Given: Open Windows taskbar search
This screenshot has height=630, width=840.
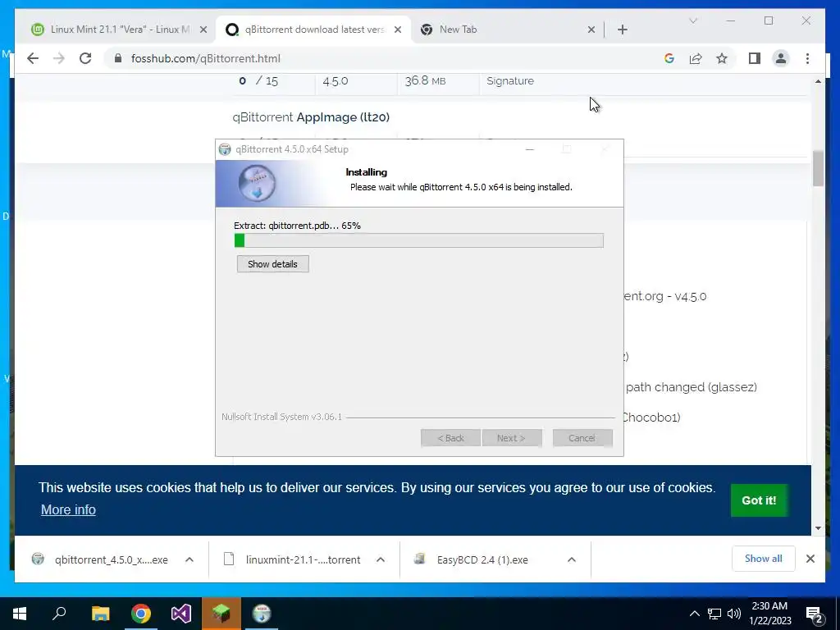Looking at the screenshot, I should (59, 614).
